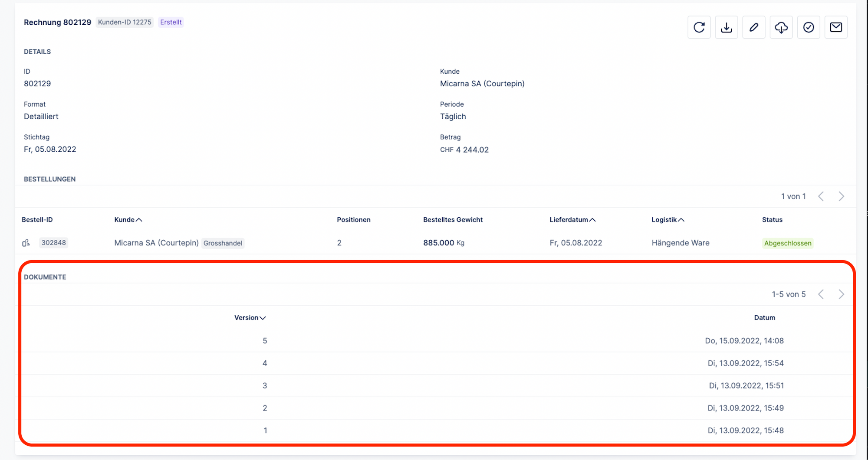Open order ID 302848
The height and width of the screenshot is (460, 868).
click(53, 243)
